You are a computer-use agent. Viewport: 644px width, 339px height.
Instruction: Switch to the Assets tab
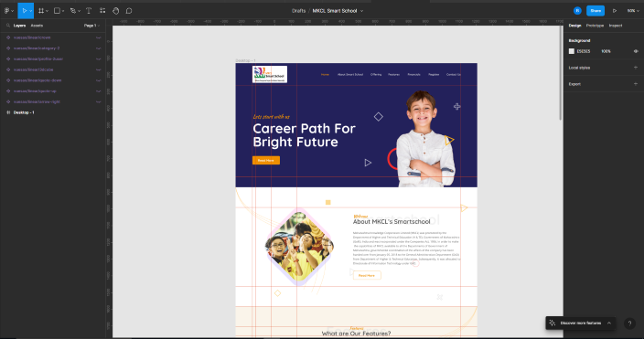37,26
